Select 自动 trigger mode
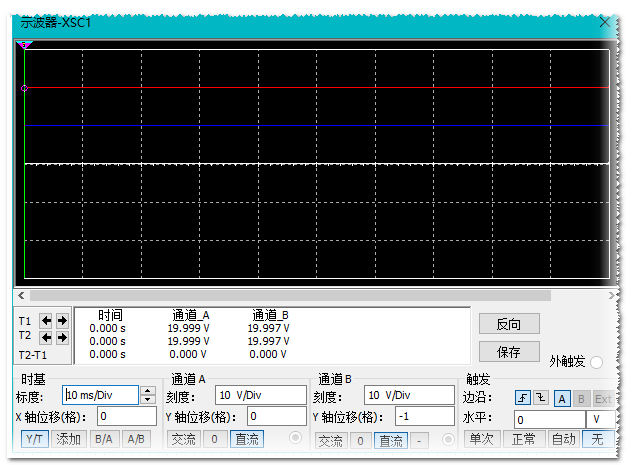633x465 pixels. point(564,439)
